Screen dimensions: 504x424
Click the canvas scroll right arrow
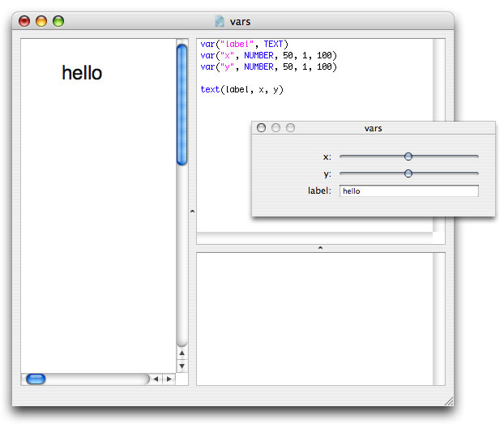169,379
